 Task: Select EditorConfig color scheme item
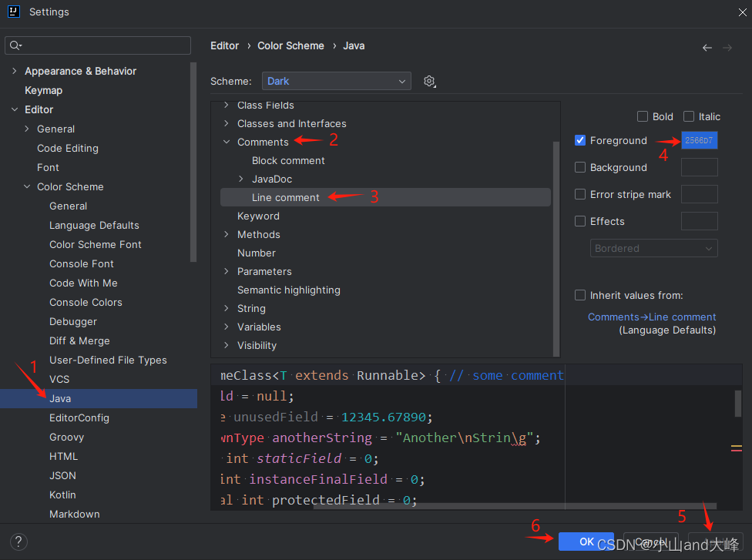pos(79,417)
